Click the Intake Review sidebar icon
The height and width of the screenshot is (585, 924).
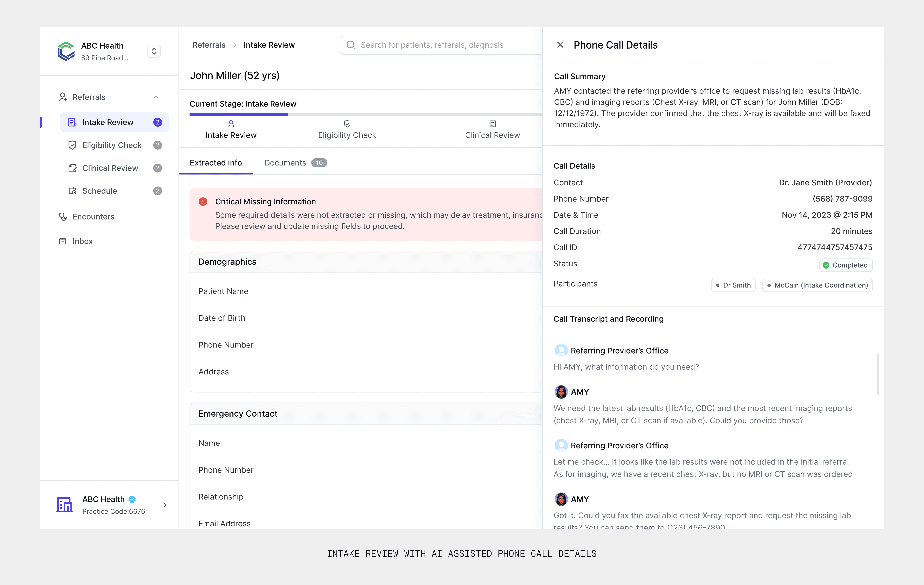tap(72, 122)
